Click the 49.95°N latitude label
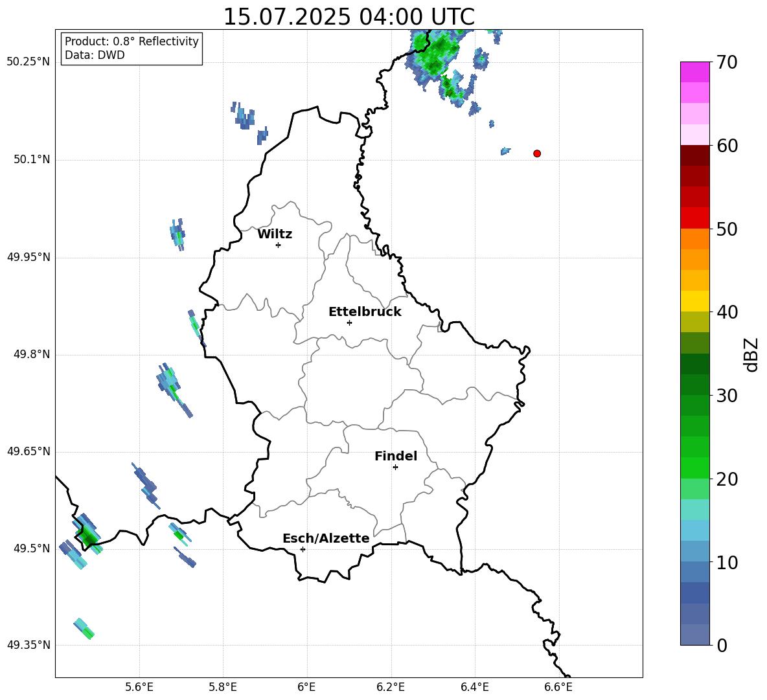The image size is (767, 700). (x=28, y=257)
